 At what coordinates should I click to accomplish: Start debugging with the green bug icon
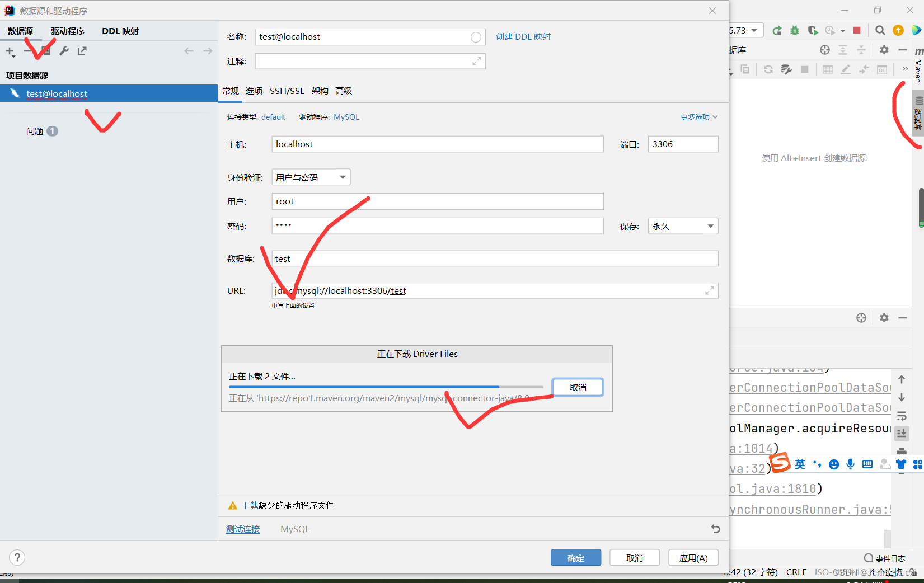795,30
